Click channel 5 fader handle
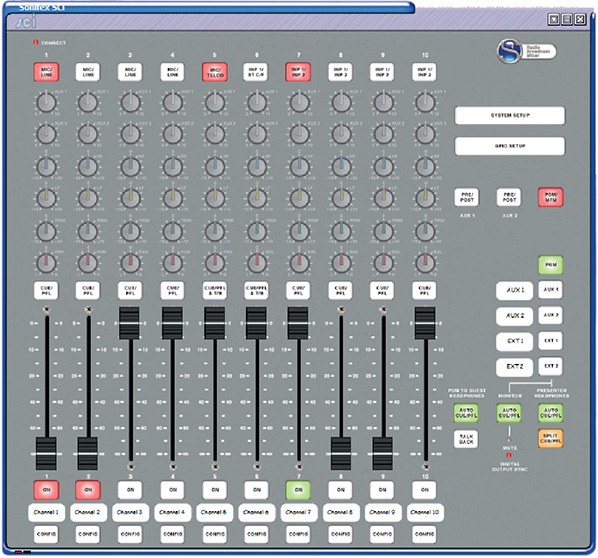598x558 pixels. pyautogui.click(x=215, y=323)
